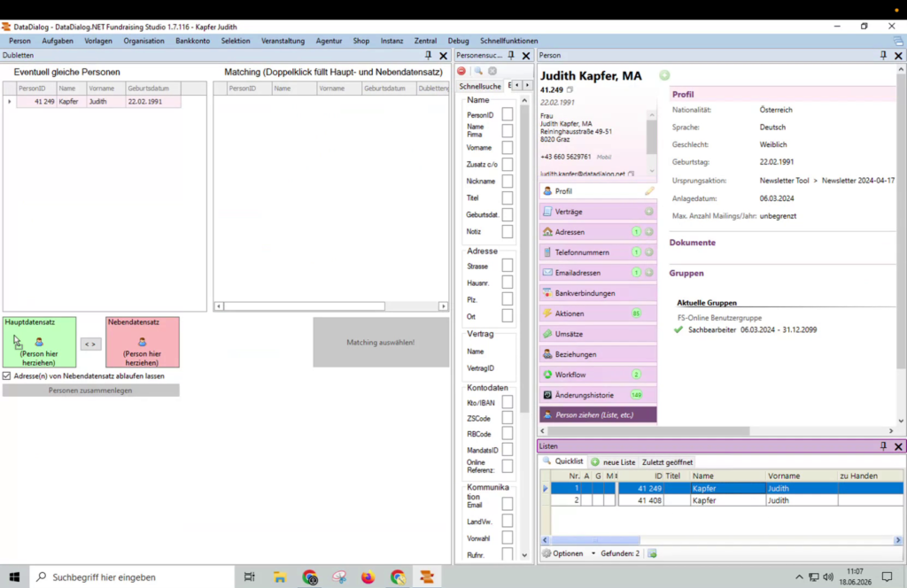
Task: Pin the Personensuche panel
Action: pos(511,56)
